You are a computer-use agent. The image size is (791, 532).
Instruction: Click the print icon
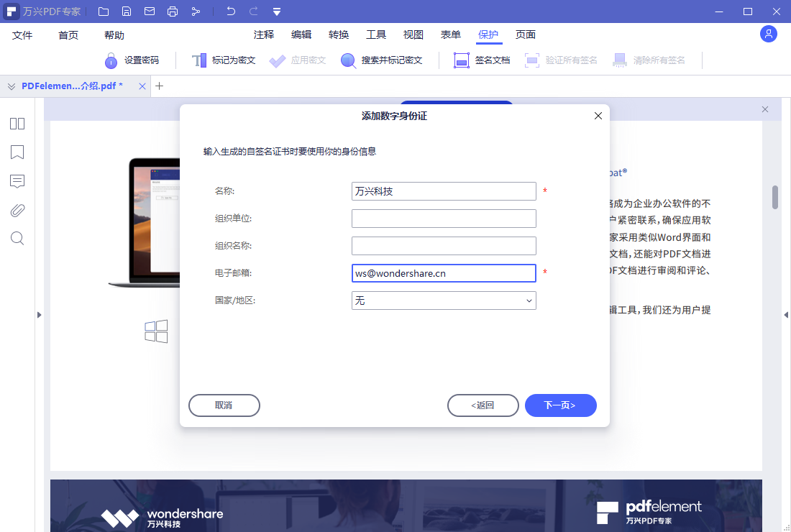coord(173,11)
